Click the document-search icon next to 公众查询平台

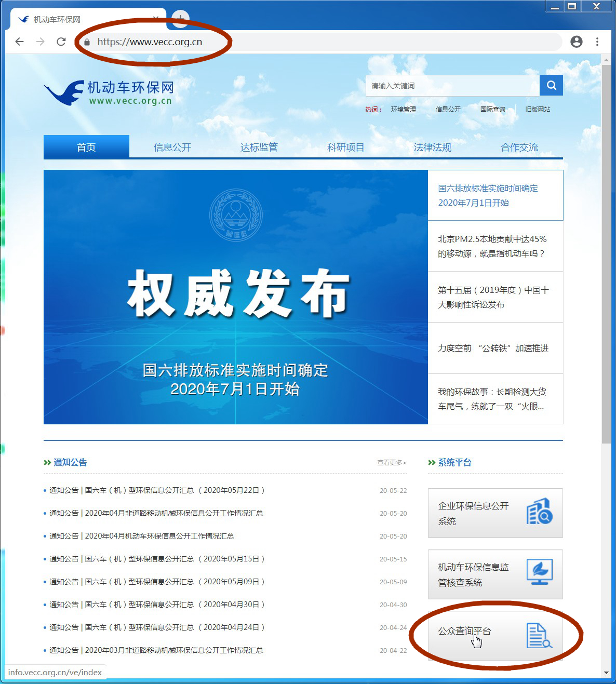[538, 635]
